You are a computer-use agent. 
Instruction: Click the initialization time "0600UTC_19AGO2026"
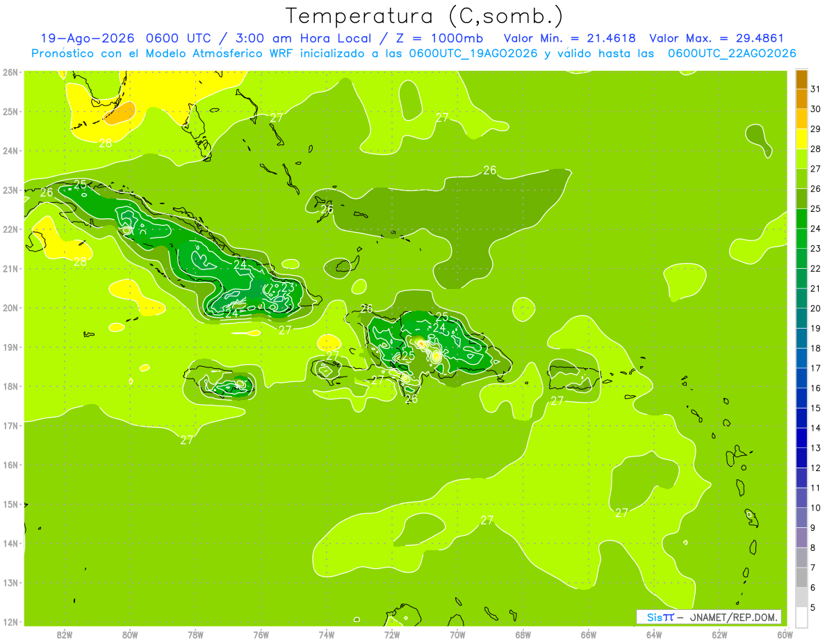coord(473,53)
